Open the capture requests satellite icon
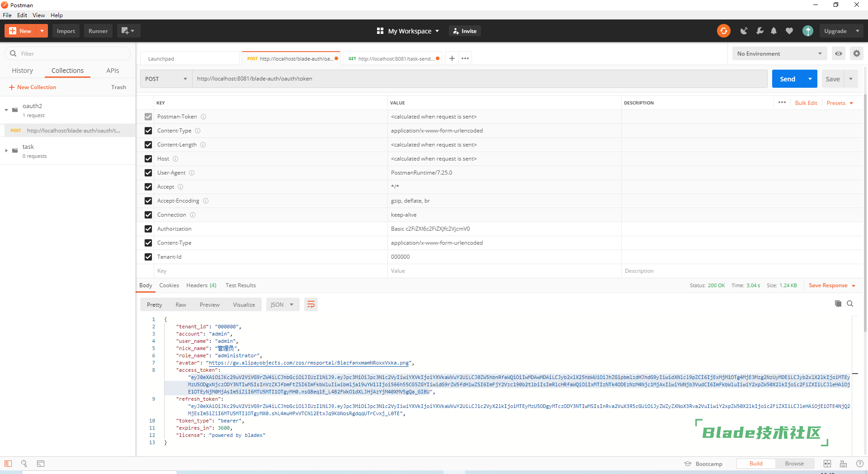Screen dimensions: 868x474 click(744, 31)
